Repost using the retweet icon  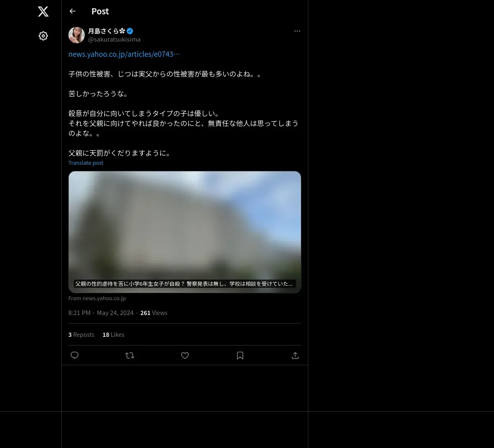pos(130,355)
